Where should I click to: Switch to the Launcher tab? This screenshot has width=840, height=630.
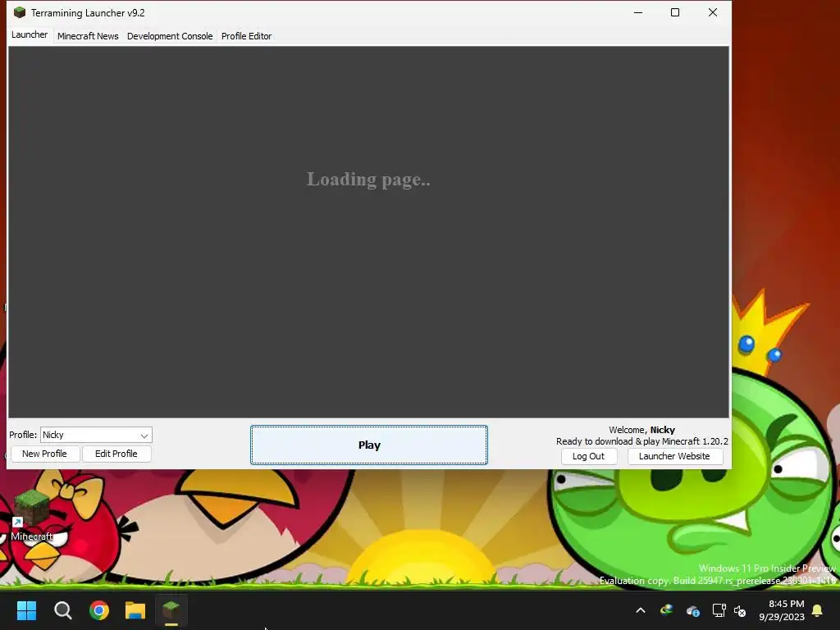pos(30,34)
